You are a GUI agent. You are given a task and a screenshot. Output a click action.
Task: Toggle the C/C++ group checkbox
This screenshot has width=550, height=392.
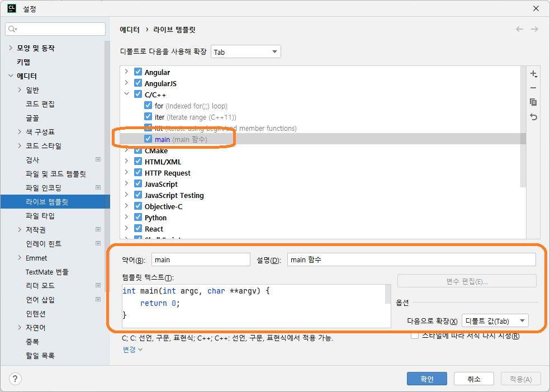[x=138, y=95]
